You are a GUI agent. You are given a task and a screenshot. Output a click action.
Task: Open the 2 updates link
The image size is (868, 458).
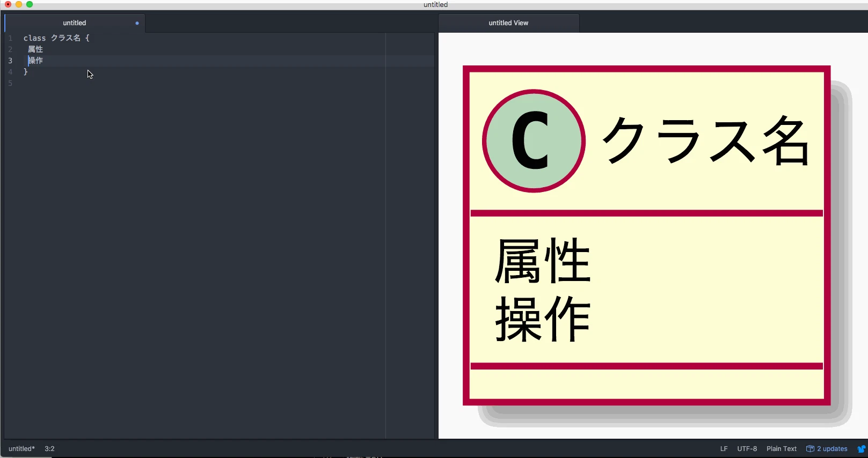point(832,449)
